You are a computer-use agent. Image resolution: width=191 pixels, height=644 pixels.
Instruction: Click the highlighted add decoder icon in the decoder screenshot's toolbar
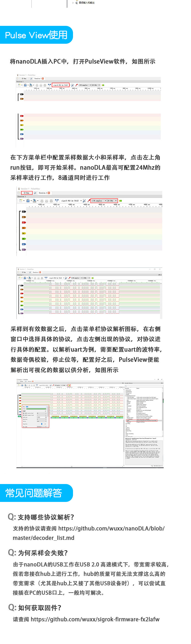(69, 385)
